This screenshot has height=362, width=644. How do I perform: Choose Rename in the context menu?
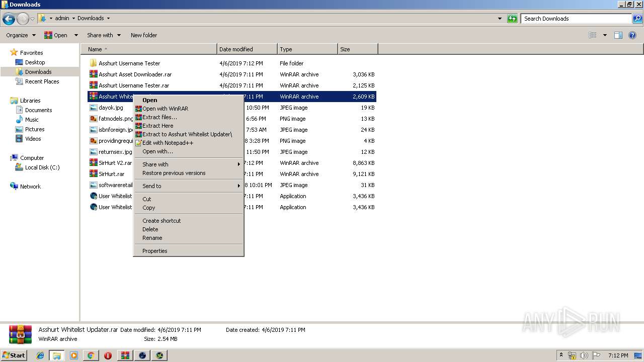(x=189, y=238)
